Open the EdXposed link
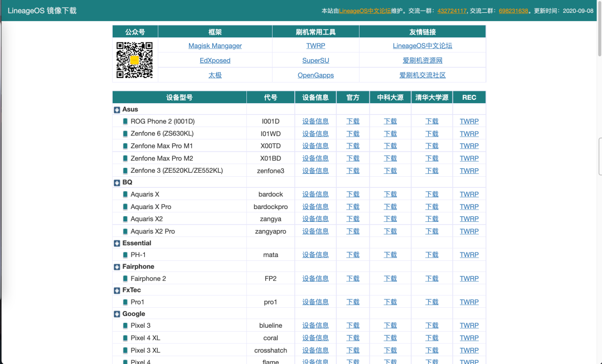The height and width of the screenshot is (364, 602). [x=215, y=60]
